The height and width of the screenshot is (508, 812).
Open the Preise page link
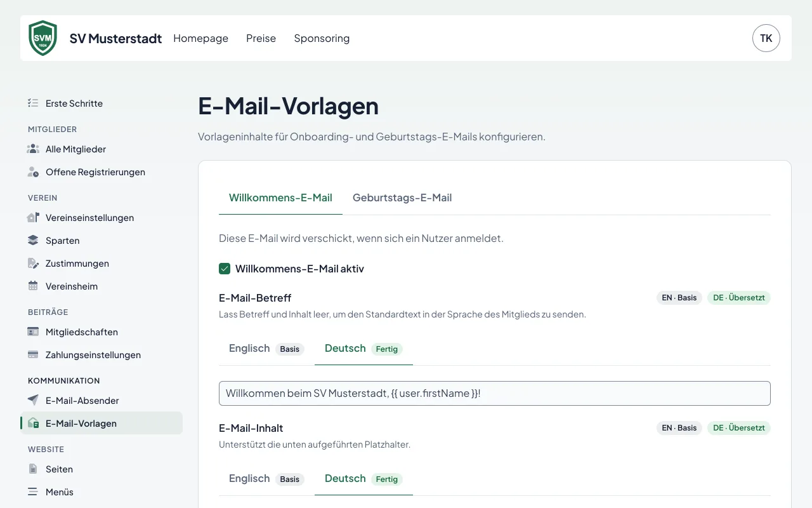click(x=261, y=38)
